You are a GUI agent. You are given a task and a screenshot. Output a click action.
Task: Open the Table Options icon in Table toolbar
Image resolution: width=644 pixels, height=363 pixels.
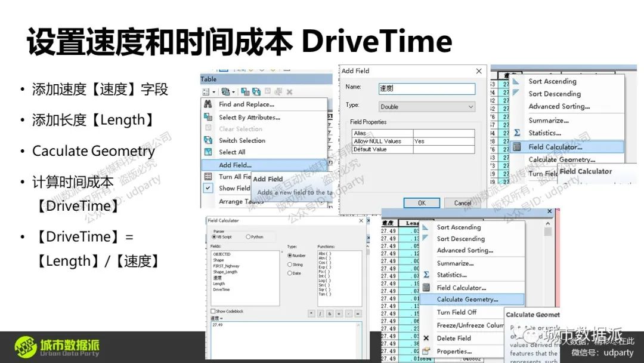pos(206,92)
